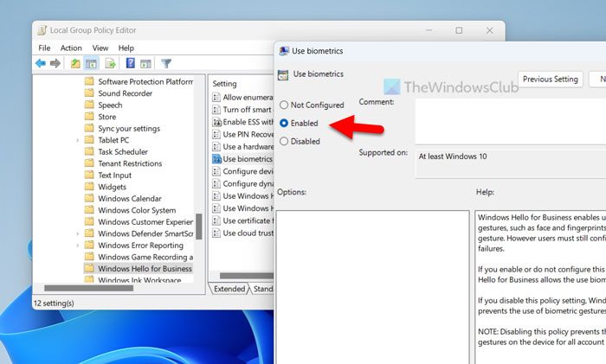Open Help via the question mark icon

131,63
